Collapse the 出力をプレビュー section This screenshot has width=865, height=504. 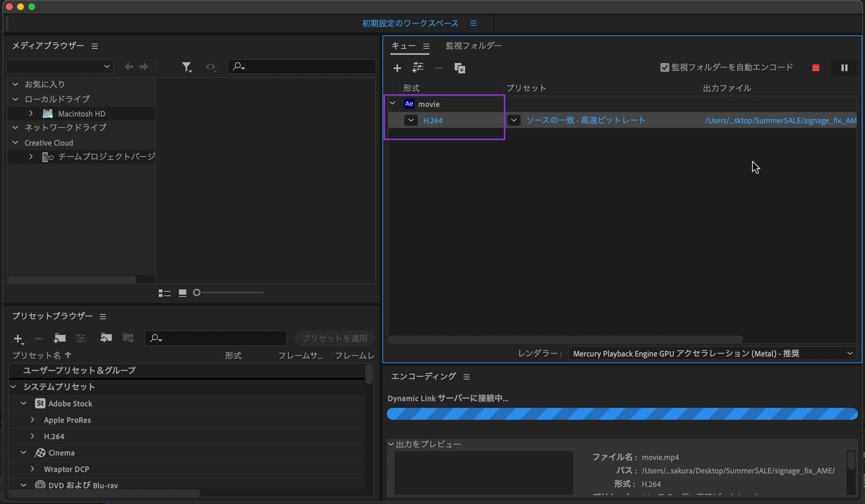click(x=391, y=444)
